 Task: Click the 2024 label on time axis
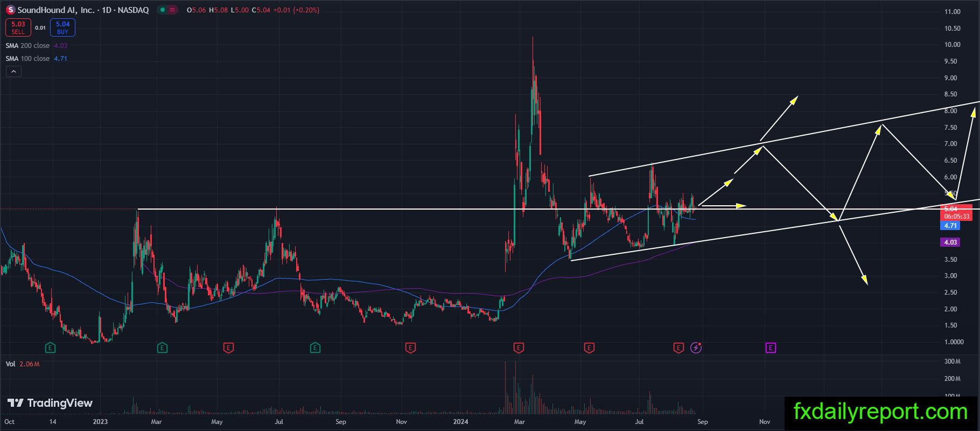[x=461, y=422]
